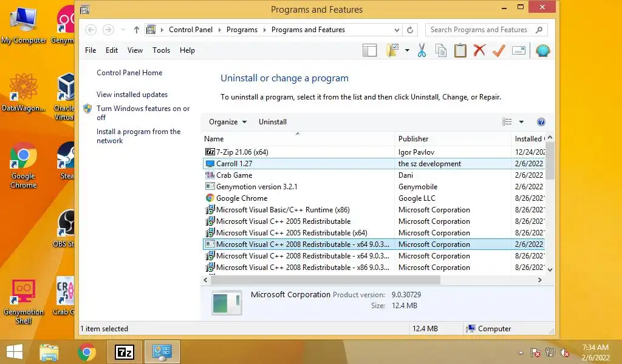622x364 pixels.
Task: Go forward with the Forward arrow
Action: pyautogui.click(x=108, y=30)
